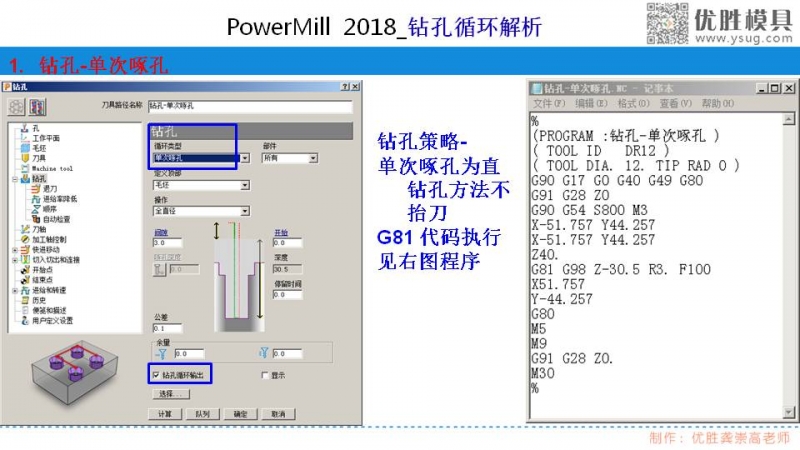The height and width of the screenshot is (450, 800).
Task: Click the first toolbar icon beside toolpath name
Action: tap(16, 107)
